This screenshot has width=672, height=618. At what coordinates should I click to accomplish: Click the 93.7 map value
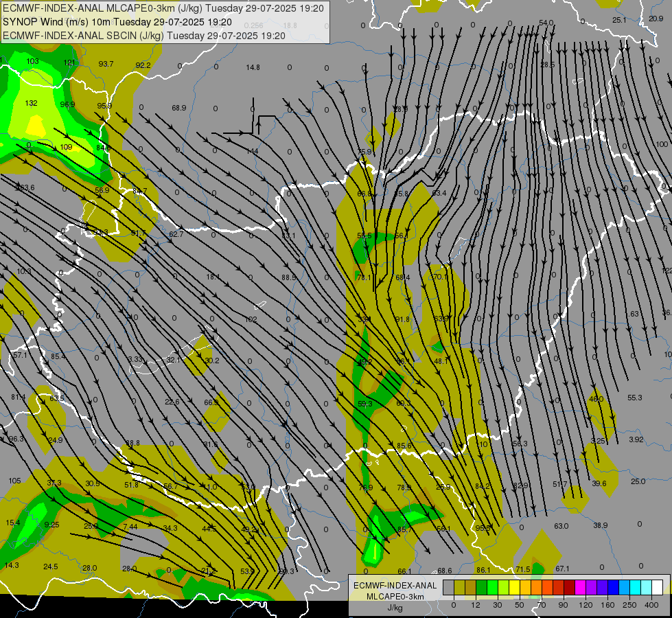click(x=106, y=64)
